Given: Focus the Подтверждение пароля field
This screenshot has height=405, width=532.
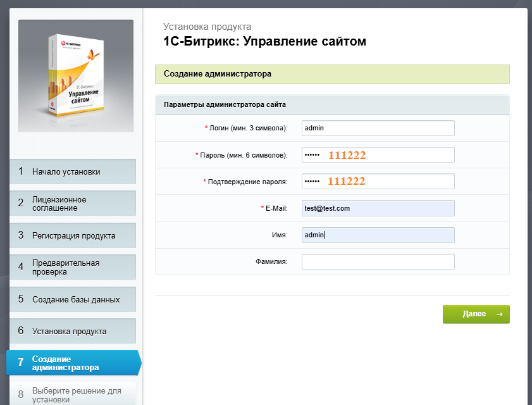Looking at the screenshot, I should (378, 181).
